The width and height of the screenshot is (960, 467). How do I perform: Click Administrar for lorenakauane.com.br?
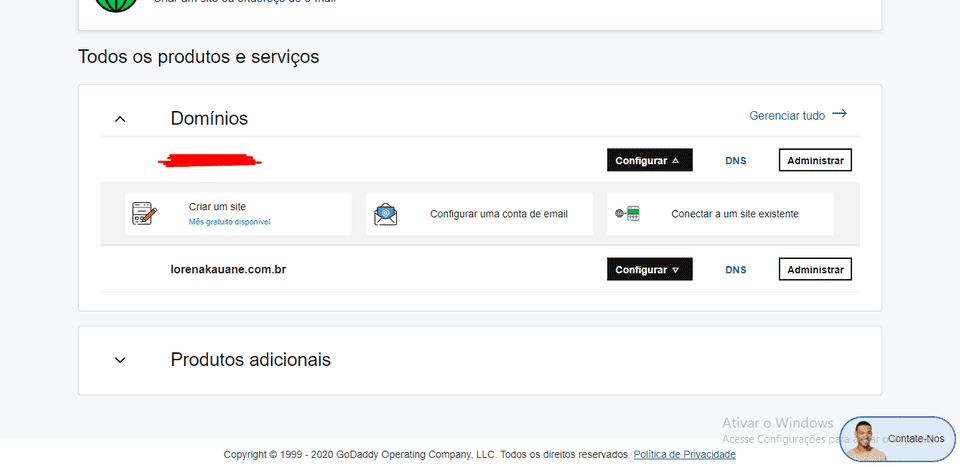[x=815, y=270]
